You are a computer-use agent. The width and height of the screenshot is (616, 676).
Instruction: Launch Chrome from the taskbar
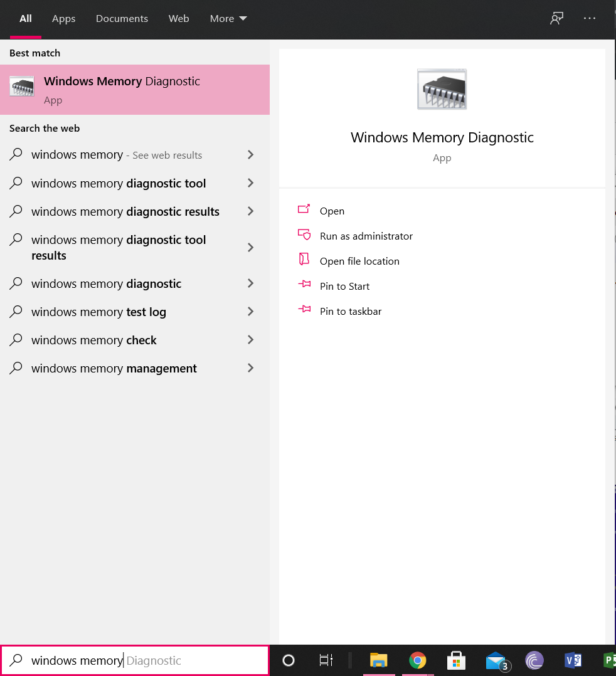pyautogui.click(x=418, y=660)
